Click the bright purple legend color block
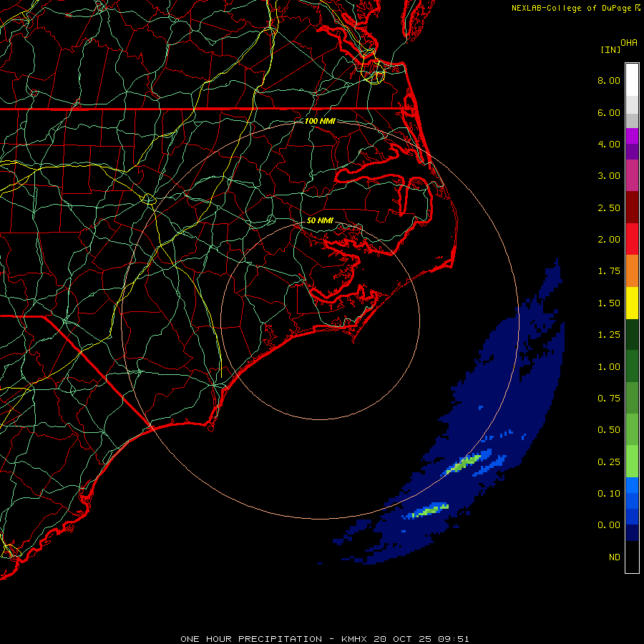This screenshot has width=644, height=644. 632,136
